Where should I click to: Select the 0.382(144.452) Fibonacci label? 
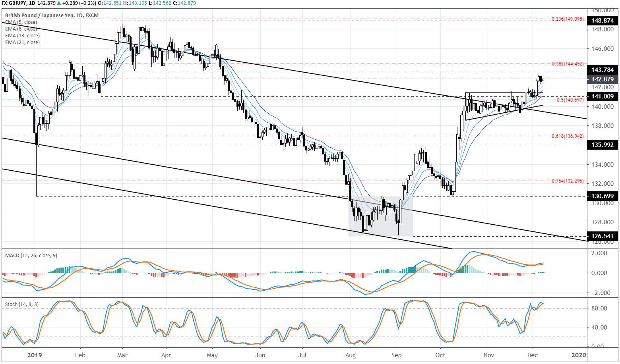[568, 64]
